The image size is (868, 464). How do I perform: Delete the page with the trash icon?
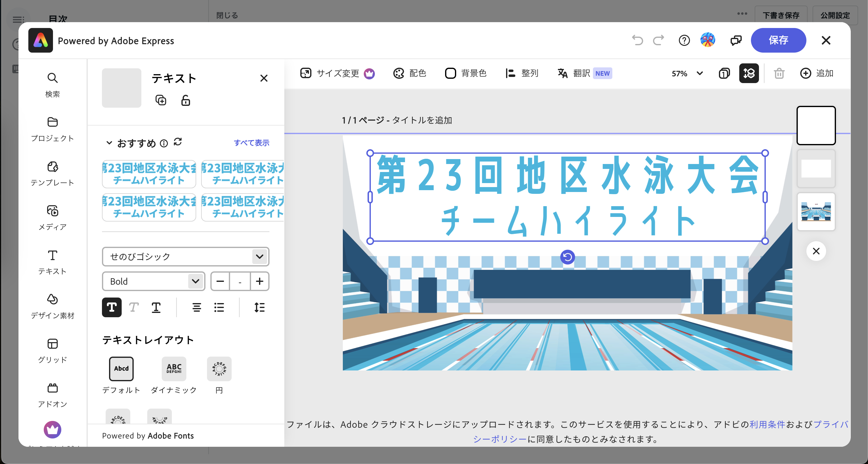point(779,73)
